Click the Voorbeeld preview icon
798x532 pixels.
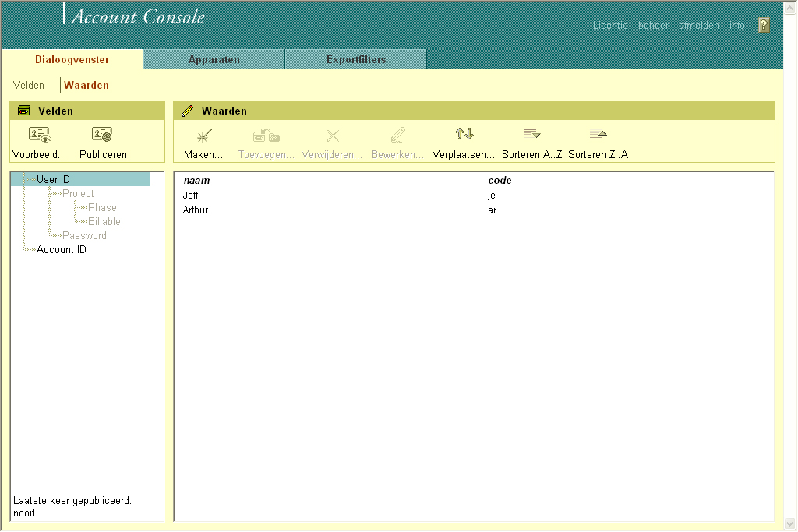tap(39, 136)
